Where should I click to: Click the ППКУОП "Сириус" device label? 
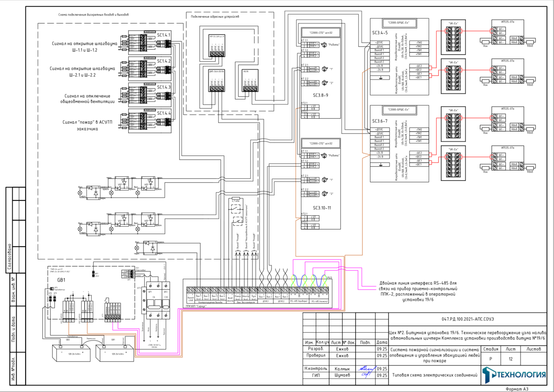coord(196,307)
